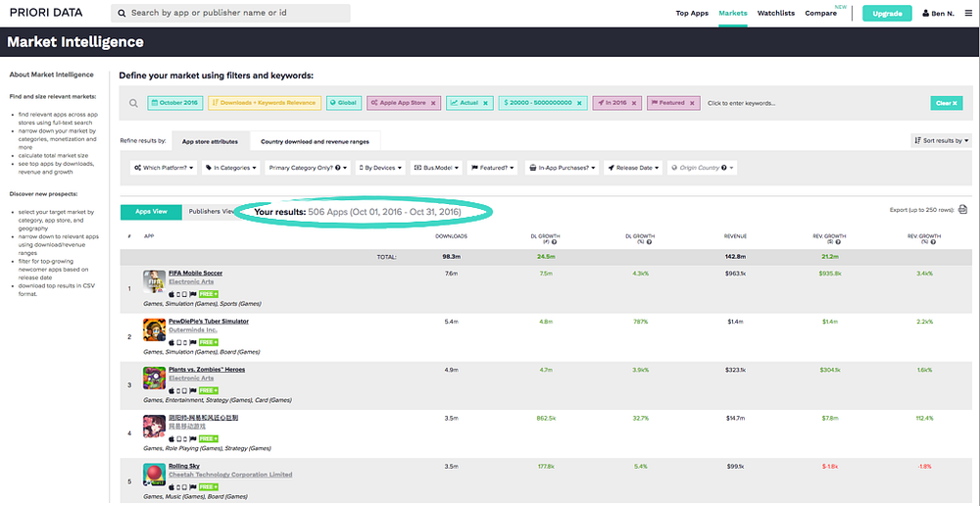This screenshot has height=506, width=980.
Task: Focus the app or publisher search field
Action: point(230,13)
